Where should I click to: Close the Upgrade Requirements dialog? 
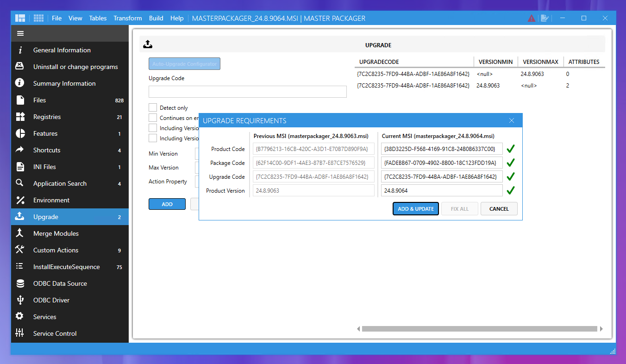512,120
